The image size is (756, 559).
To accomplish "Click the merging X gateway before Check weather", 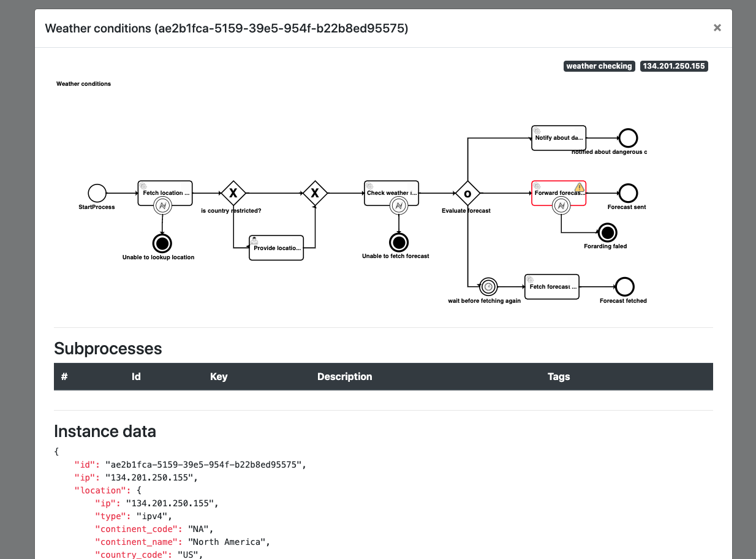I will pyautogui.click(x=315, y=193).
